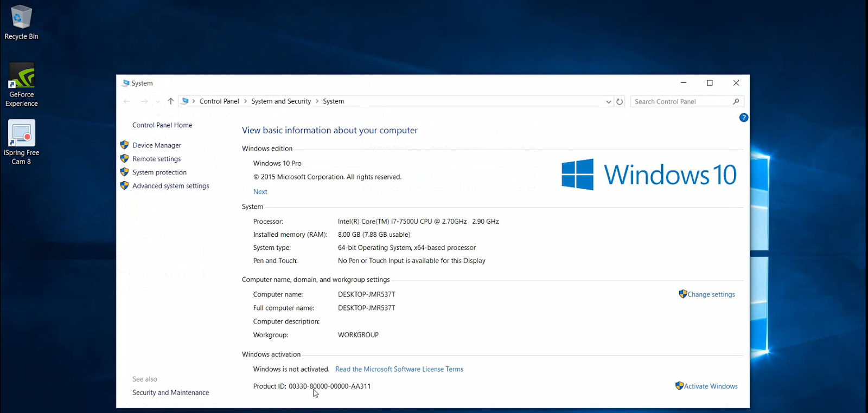Expand the address bar history dropdown
Screen dimensions: 868x413
click(608, 101)
